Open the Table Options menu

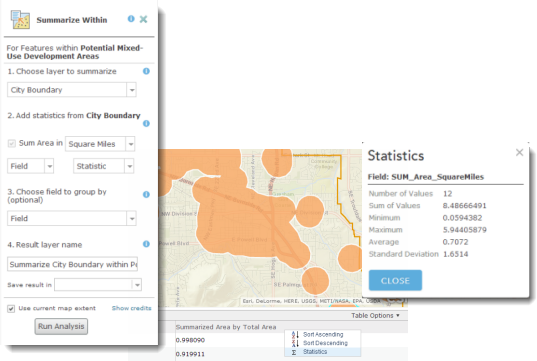click(x=375, y=315)
